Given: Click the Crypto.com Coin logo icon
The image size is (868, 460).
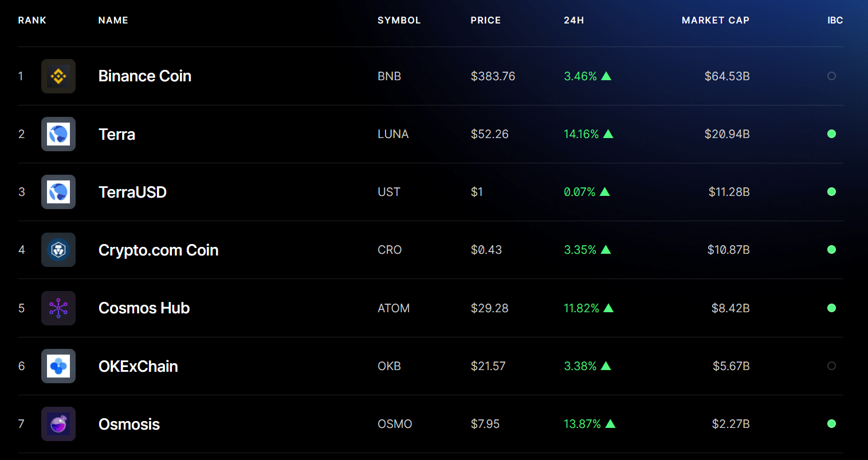Looking at the screenshot, I should click(x=58, y=250).
